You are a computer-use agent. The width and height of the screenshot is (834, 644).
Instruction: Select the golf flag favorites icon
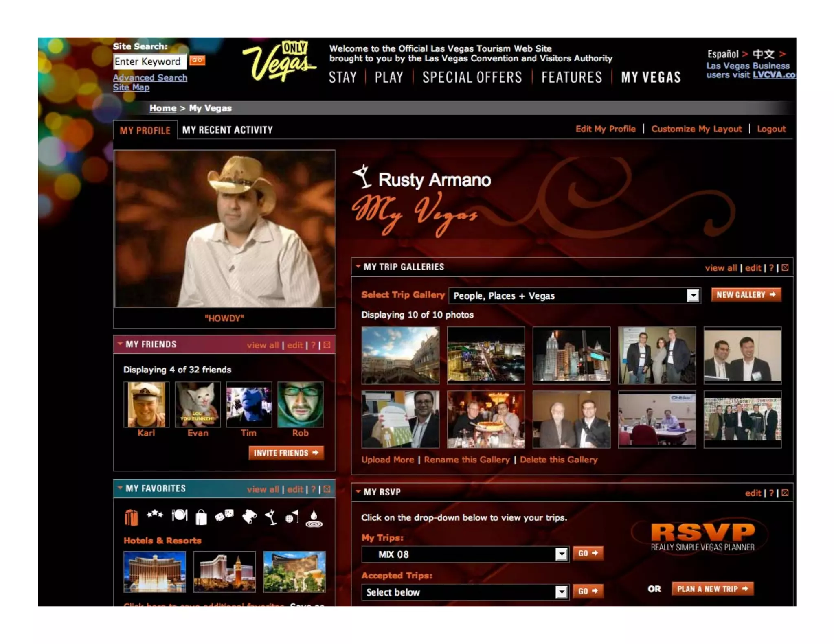click(292, 517)
